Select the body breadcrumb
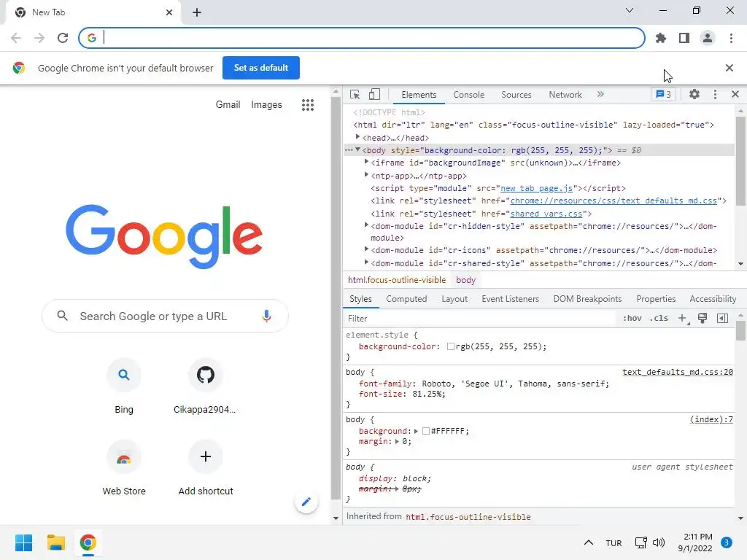Screen dimensions: 747x560 [465, 280]
